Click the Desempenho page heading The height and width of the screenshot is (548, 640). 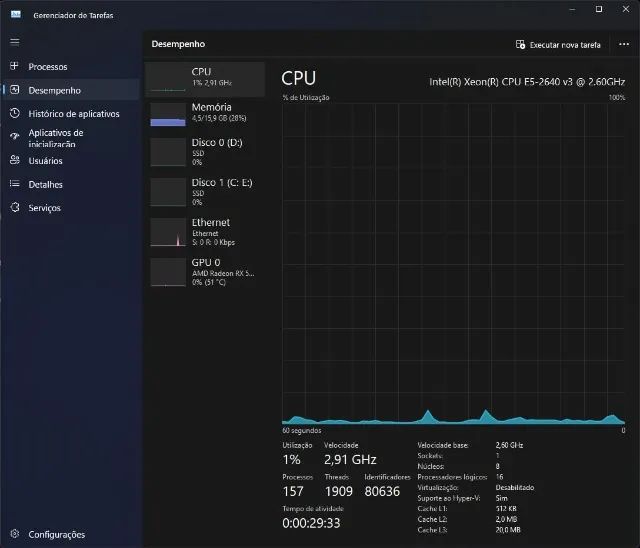pos(178,44)
